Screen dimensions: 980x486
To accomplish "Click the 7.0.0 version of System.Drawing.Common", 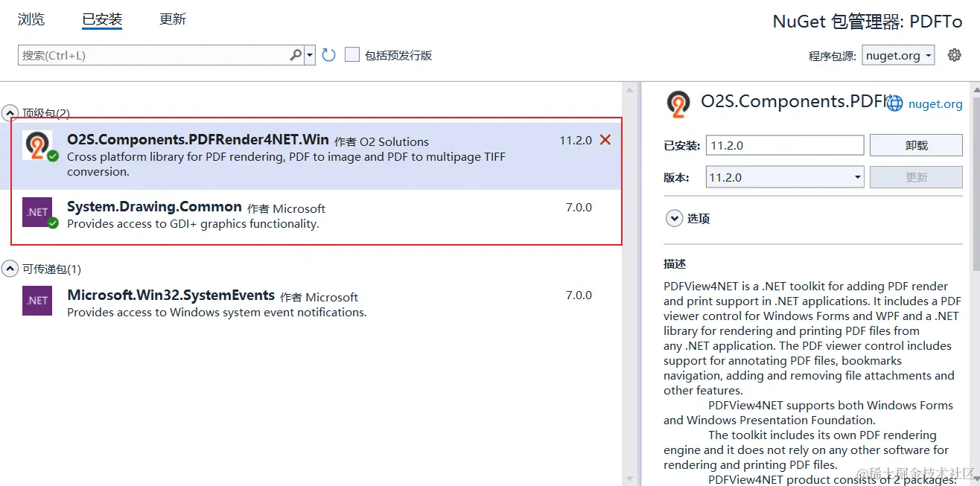I will click(579, 207).
